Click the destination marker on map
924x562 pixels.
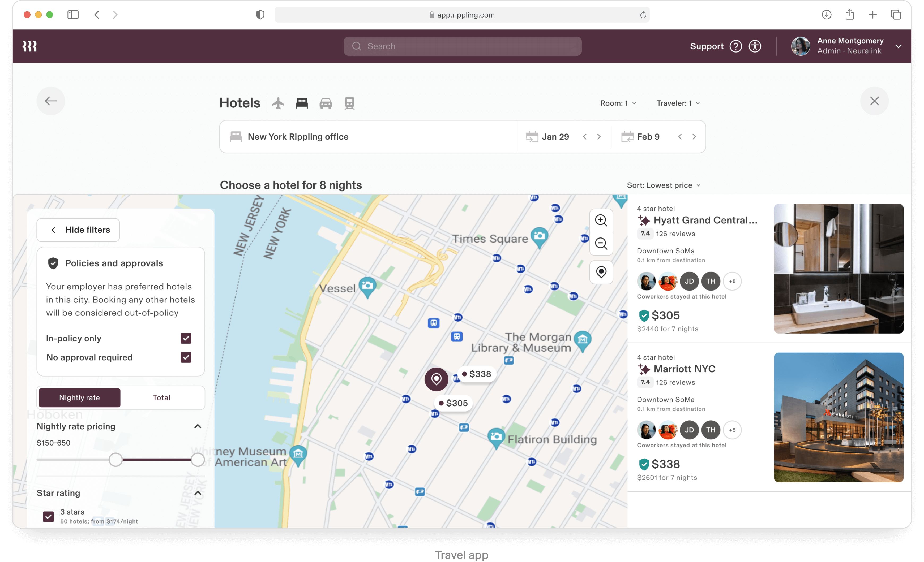(x=436, y=379)
